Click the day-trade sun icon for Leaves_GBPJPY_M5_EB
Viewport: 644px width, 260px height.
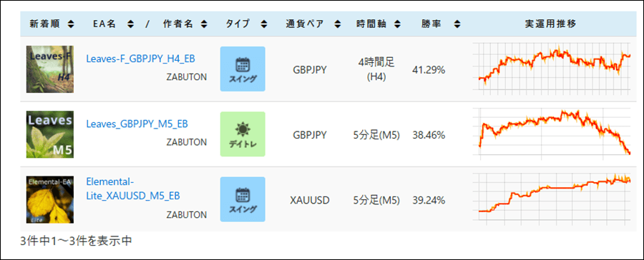tap(243, 134)
